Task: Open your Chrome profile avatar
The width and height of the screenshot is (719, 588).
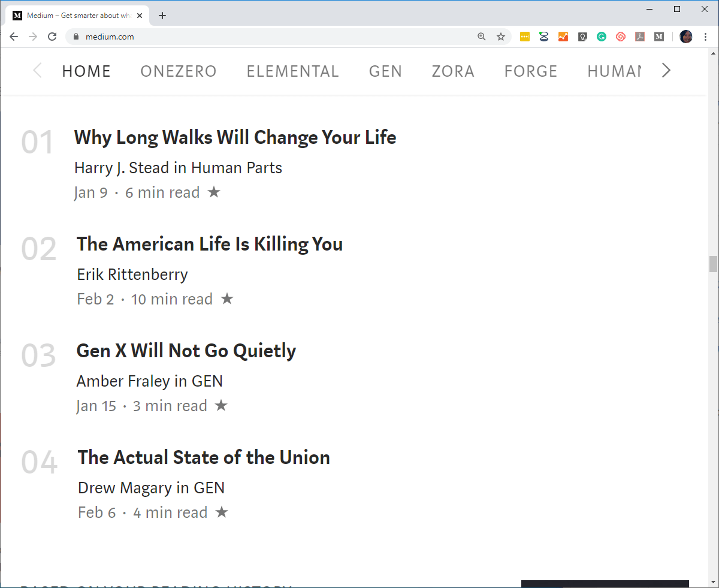Action: tap(686, 37)
